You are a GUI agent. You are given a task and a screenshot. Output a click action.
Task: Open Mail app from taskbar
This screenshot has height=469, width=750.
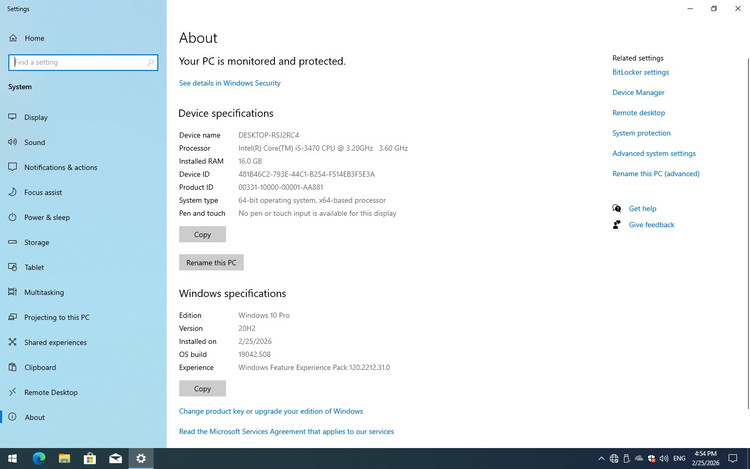point(115,458)
